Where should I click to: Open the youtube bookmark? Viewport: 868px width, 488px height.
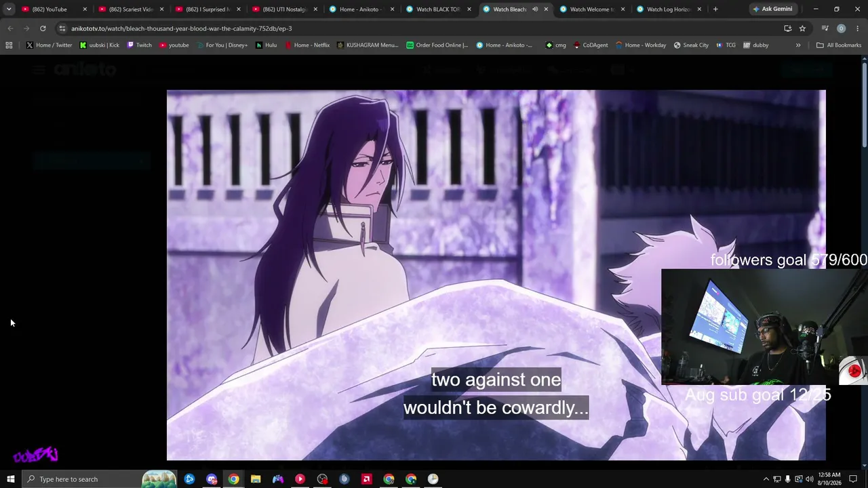[x=174, y=45]
